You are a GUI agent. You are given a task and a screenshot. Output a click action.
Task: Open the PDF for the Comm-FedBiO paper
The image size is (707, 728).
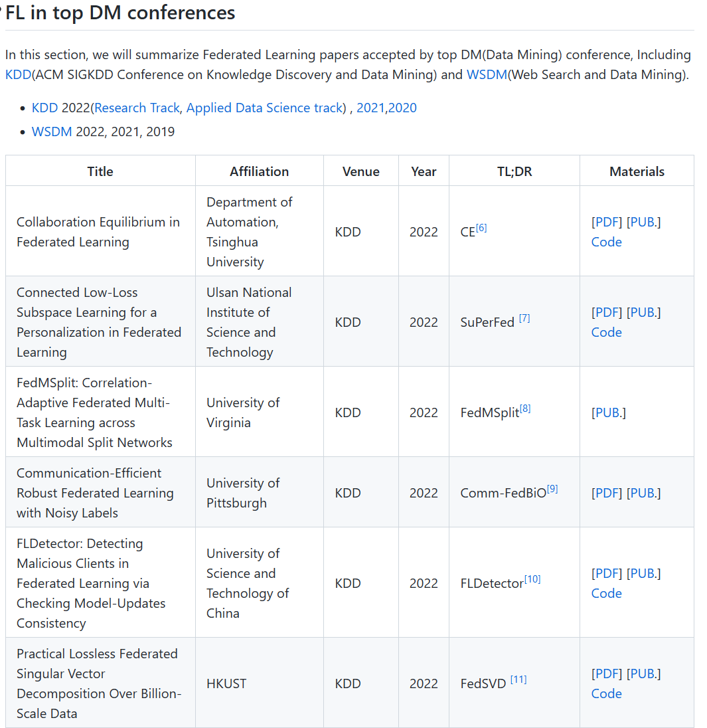coord(607,493)
